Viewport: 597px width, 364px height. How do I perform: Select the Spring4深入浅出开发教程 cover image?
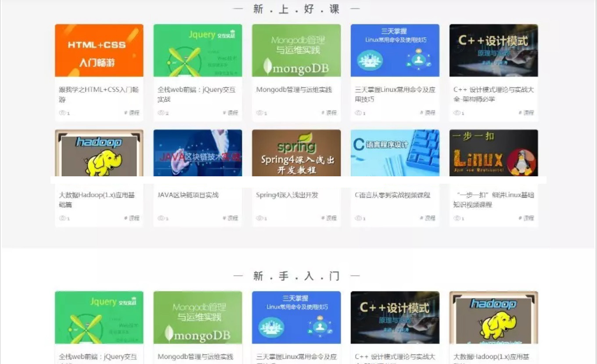click(x=296, y=153)
